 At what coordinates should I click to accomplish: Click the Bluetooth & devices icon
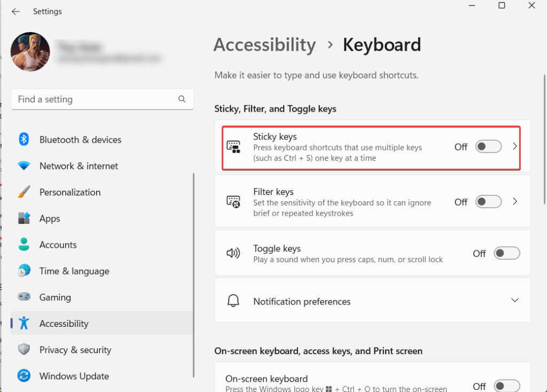[x=24, y=139]
